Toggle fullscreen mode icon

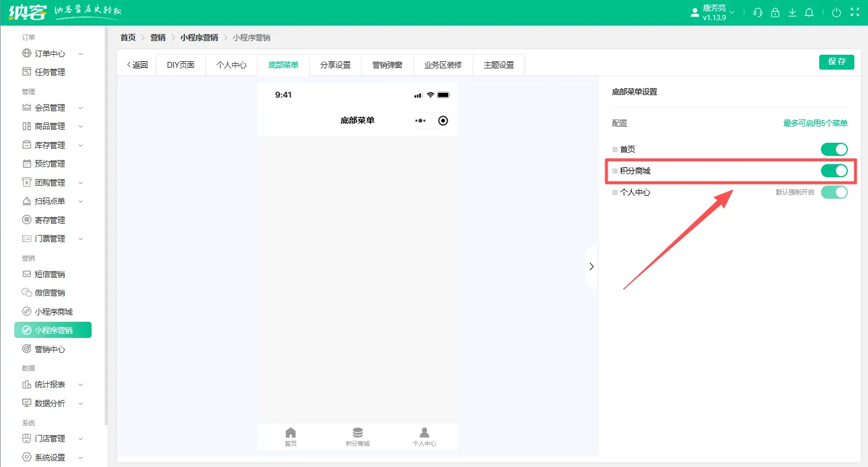click(855, 12)
